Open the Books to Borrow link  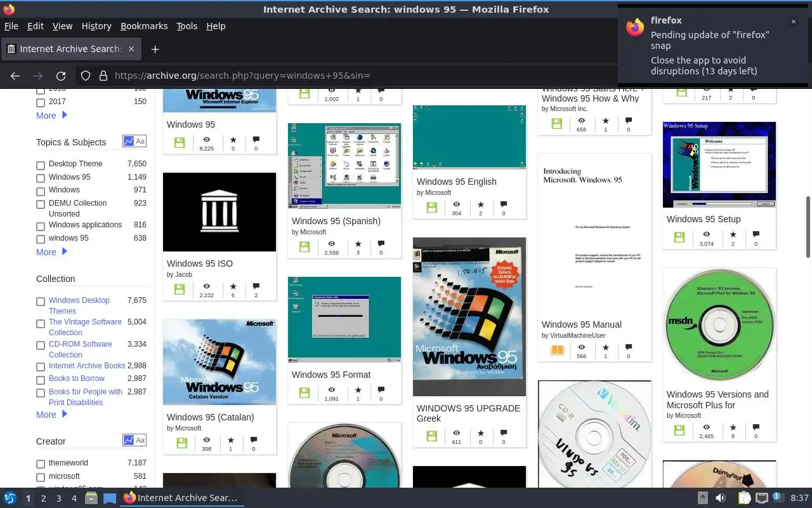tap(77, 378)
